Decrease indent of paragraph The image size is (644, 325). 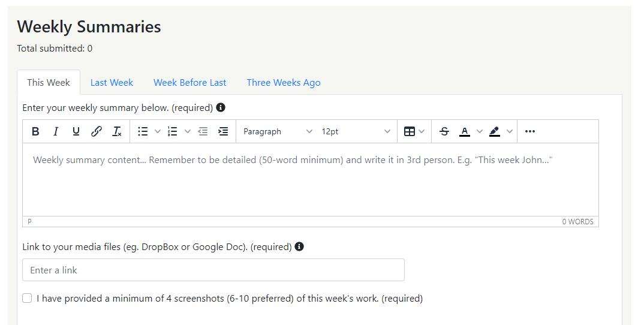click(x=203, y=131)
